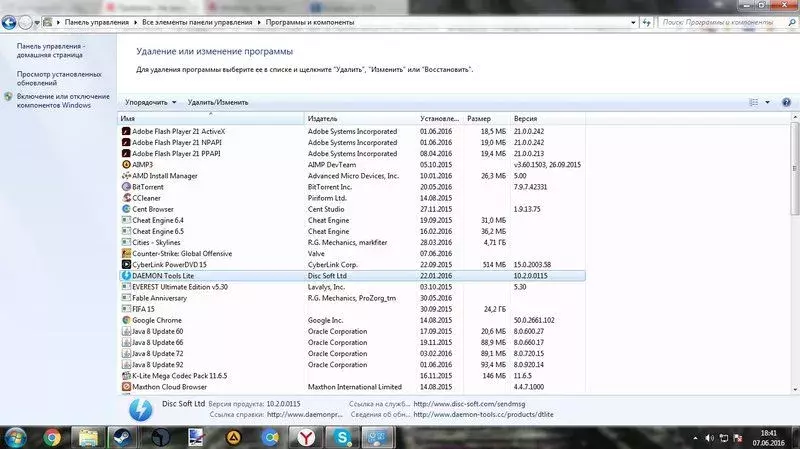800x449 pixels.
Task: Open Включение или отключение компонентов Windows link
Action: 63,101
